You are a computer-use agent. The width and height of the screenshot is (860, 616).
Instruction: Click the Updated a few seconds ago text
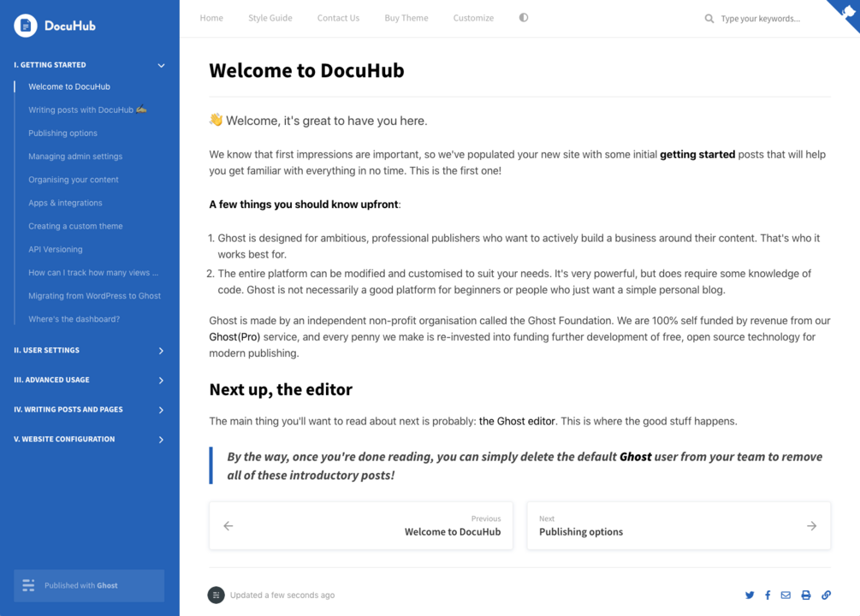point(282,595)
